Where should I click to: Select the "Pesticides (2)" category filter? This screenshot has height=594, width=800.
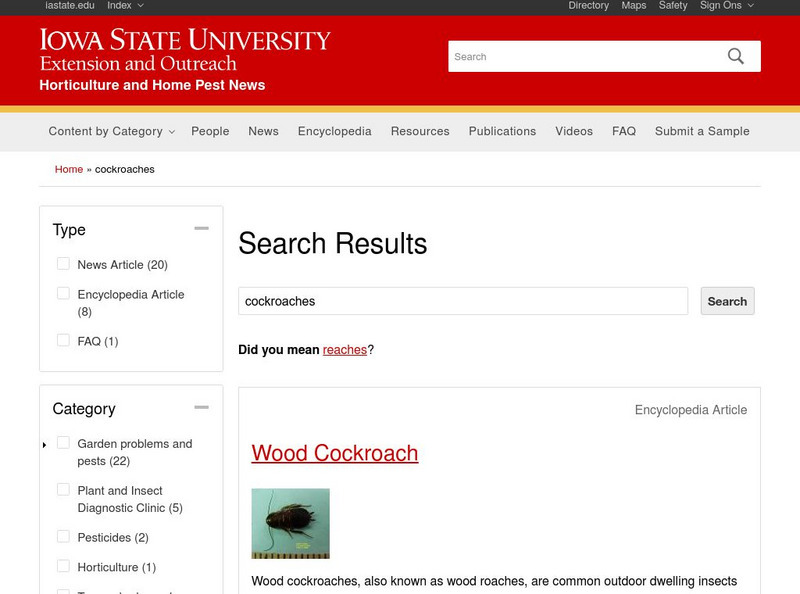(63, 537)
